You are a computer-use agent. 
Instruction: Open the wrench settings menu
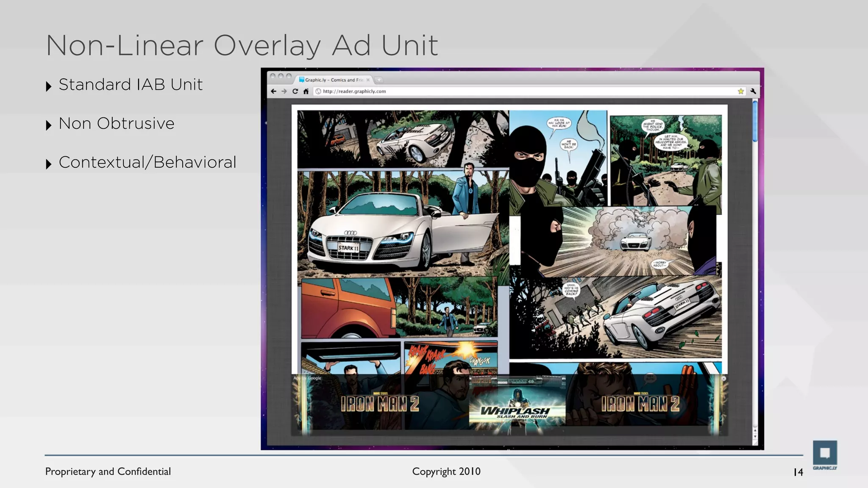753,91
